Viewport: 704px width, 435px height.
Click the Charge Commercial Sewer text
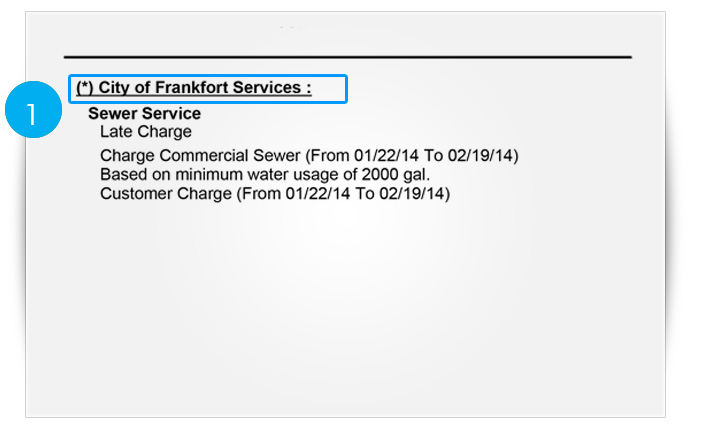pyautogui.click(x=200, y=156)
